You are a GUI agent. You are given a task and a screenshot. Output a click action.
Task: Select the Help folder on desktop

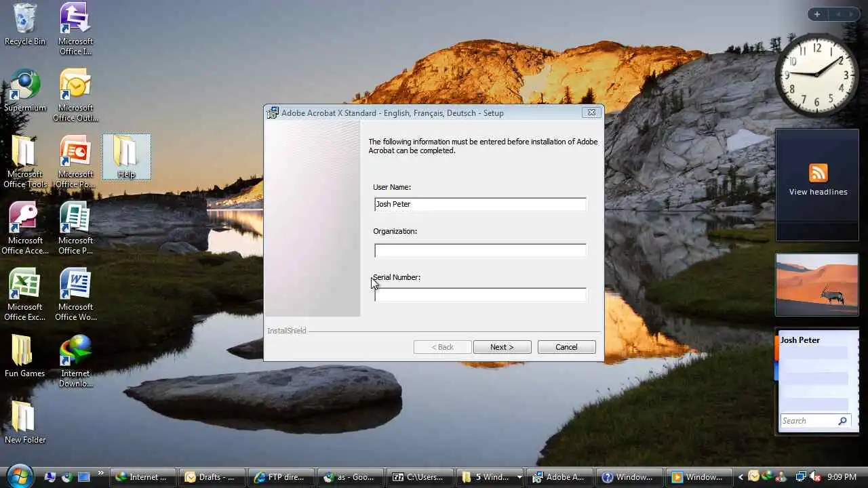pyautogui.click(x=126, y=157)
